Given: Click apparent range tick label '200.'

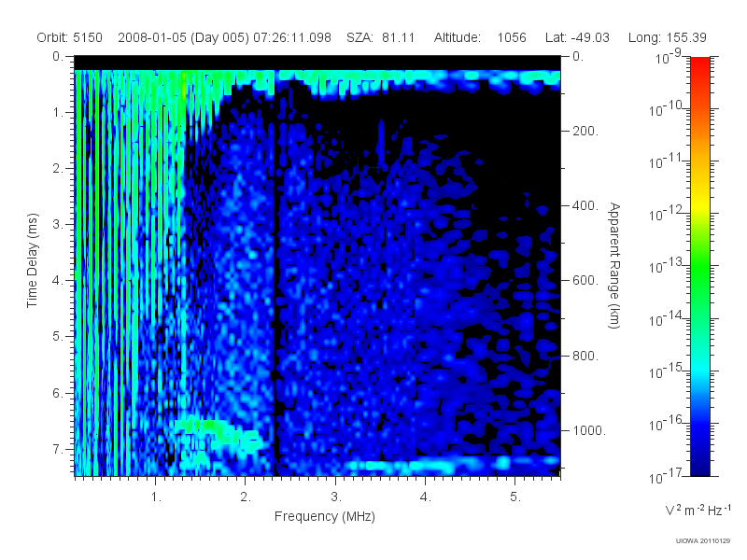Looking at the screenshot, I should click(585, 131).
